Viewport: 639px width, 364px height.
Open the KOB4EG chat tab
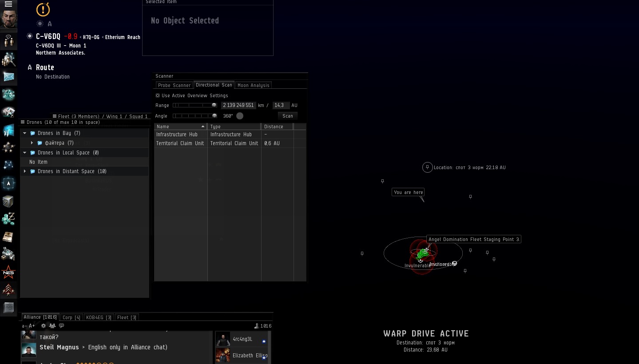(99, 317)
